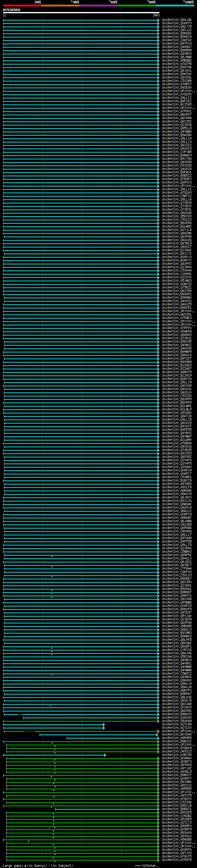
Task: Select hit UniRef100_A9XGD0
Action: click(x=177, y=413)
